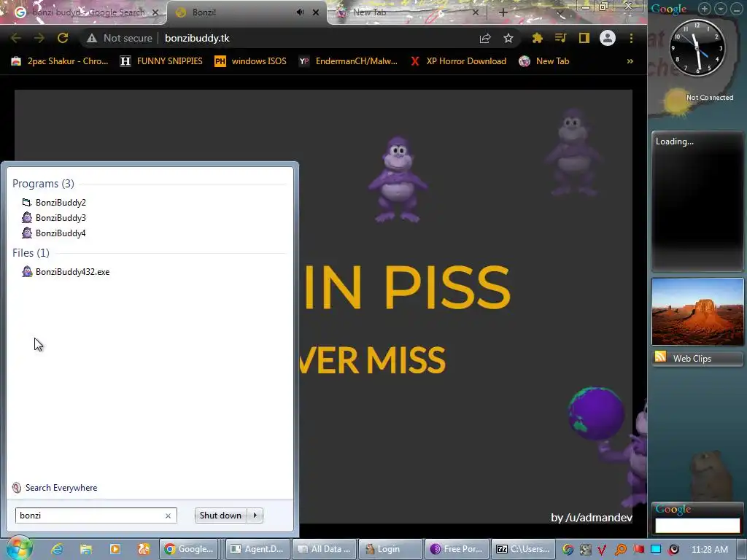747x560 pixels.
Task: Open the Web Clips gadget
Action: pyautogui.click(x=697, y=359)
